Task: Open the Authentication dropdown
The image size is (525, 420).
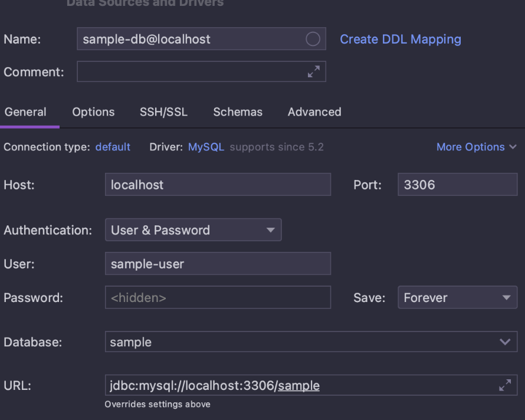Action: click(193, 230)
